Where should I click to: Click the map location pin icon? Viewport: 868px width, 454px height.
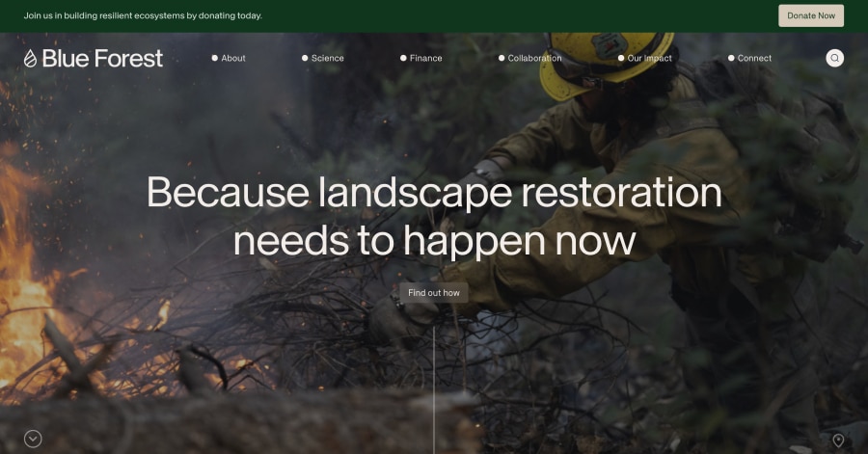click(x=838, y=441)
